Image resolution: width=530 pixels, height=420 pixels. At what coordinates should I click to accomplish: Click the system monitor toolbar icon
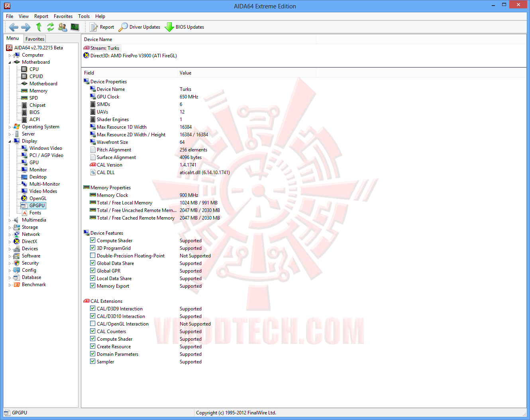coord(75,27)
